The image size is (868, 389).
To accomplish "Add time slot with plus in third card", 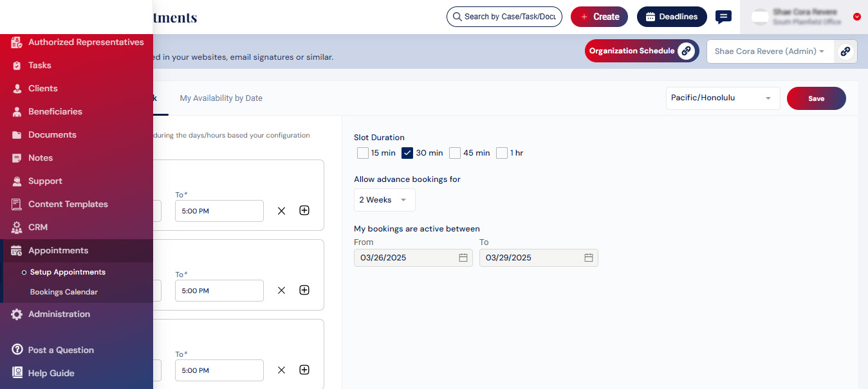I will coord(304,370).
